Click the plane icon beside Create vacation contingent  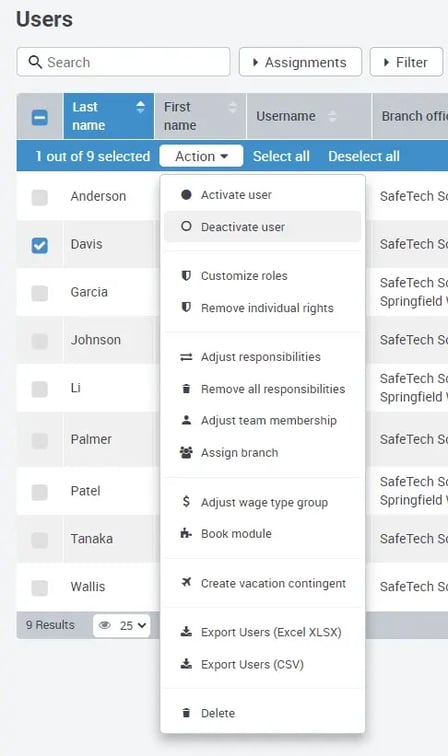(186, 582)
